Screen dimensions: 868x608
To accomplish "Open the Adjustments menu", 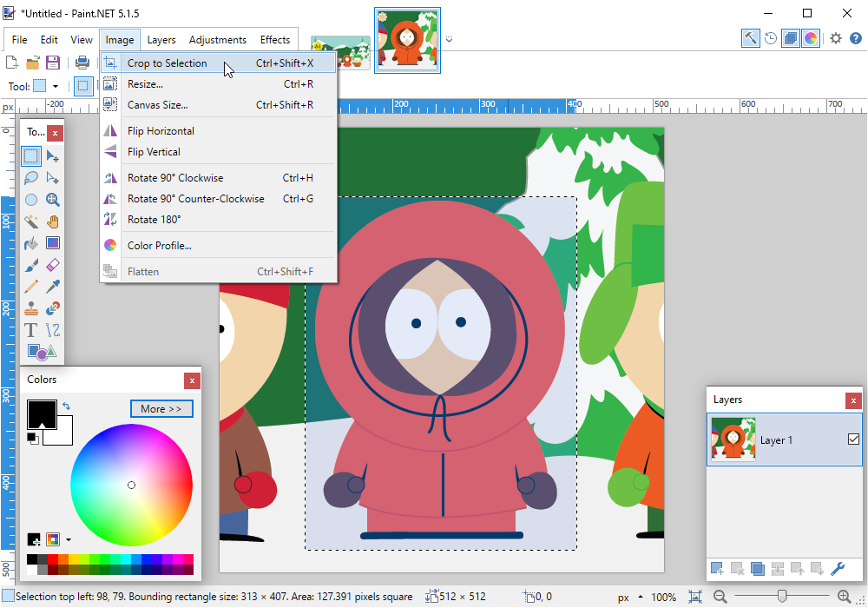I will coord(218,40).
